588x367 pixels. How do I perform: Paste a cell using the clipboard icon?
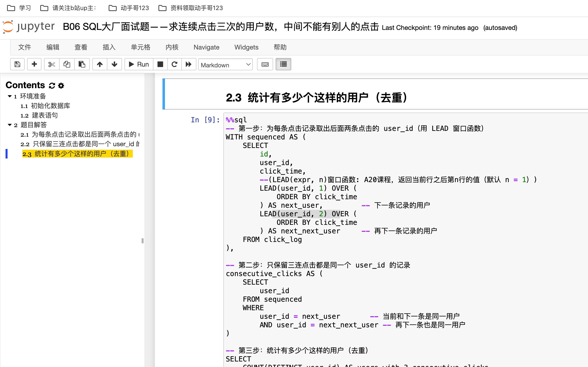click(x=82, y=64)
